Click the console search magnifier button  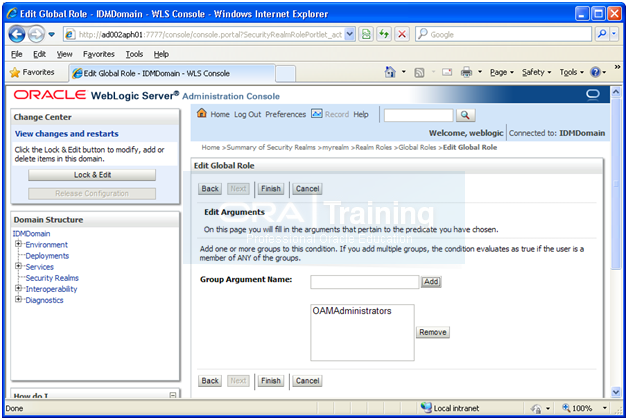pos(465,115)
